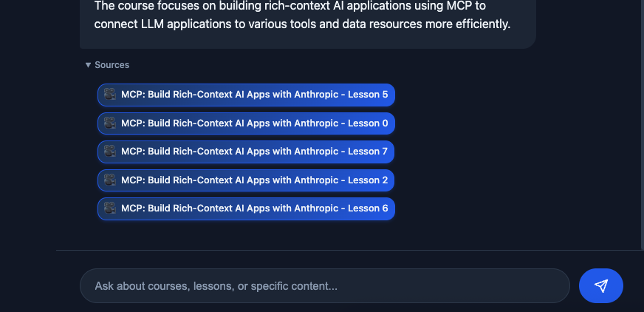
Task: Click the icon on the Lesson 0 source chip
Action: click(110, 123)
